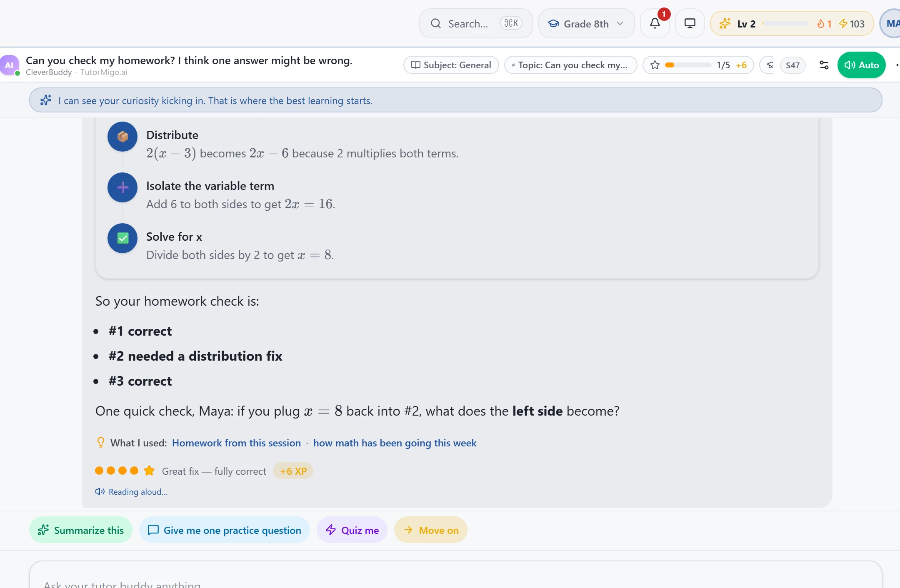Click the icon left of S47
This screenshot has height=588, width=900.
(x=770, y=65)
